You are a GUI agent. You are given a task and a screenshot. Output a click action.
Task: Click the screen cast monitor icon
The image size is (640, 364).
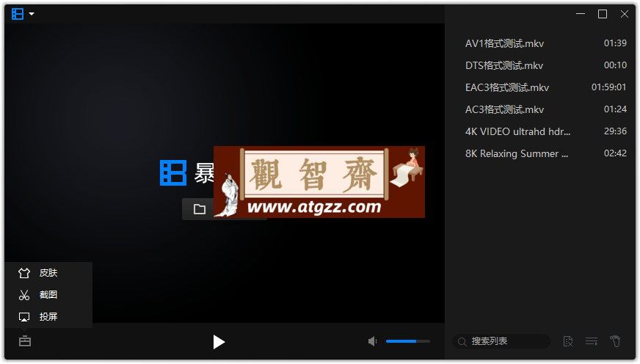(x=24, y=316)
